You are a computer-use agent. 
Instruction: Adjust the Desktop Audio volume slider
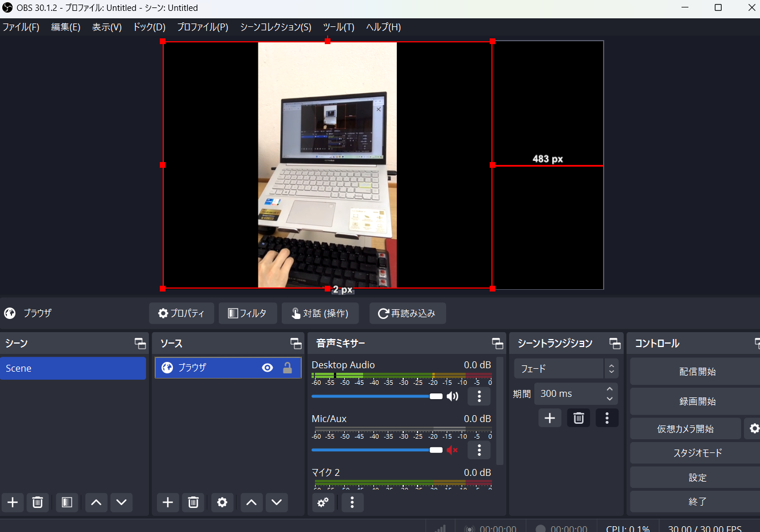pos(377,396)
